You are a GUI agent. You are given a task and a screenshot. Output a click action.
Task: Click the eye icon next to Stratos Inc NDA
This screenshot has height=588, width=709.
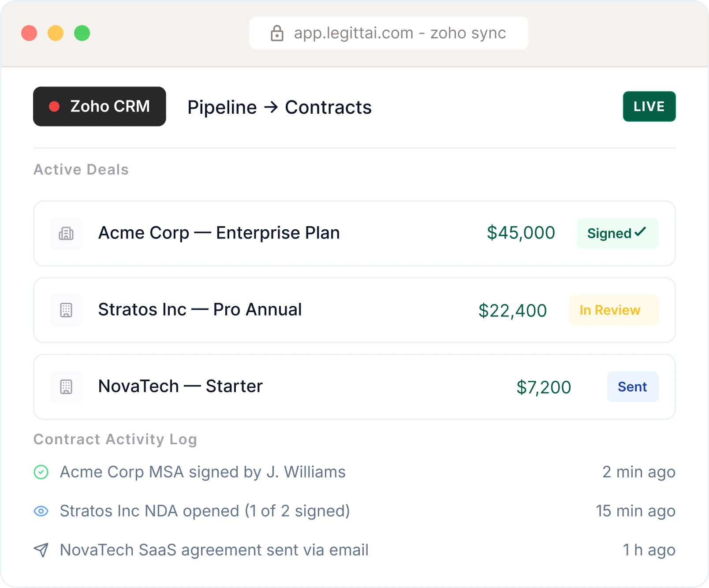42,511
